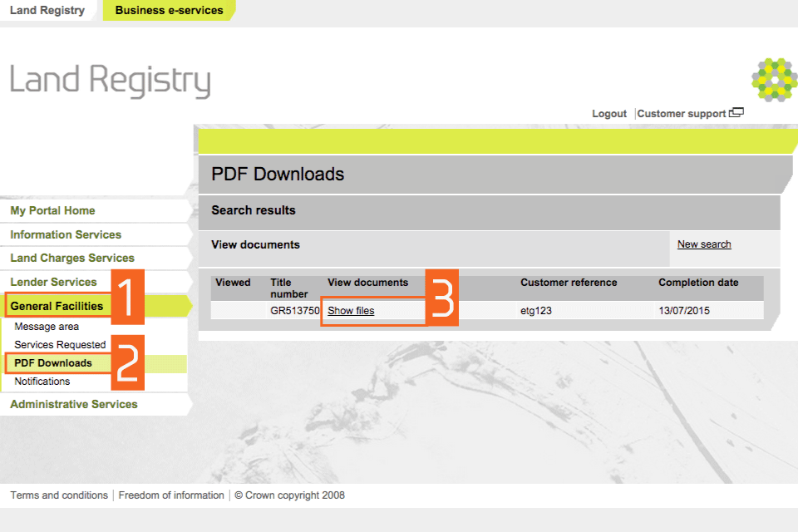The height and width of the screenshot is (532, 798).
Task: Open Message area submenu item
Action: pyautogui.click(x=47, y=327)
